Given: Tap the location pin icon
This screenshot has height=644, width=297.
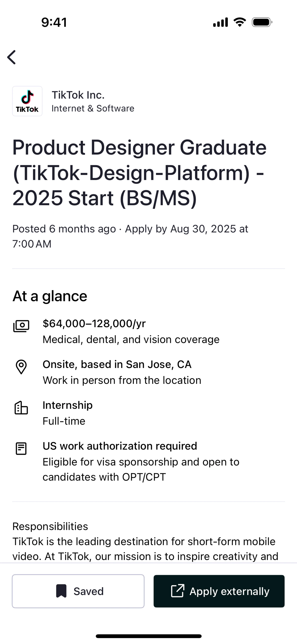Looking at the screenshot, I should 21,367.
